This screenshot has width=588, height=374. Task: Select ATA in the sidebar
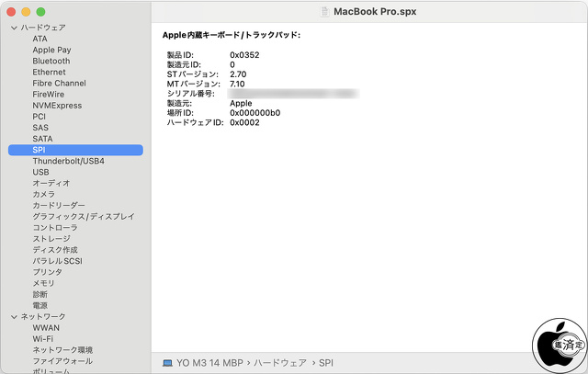40,39
